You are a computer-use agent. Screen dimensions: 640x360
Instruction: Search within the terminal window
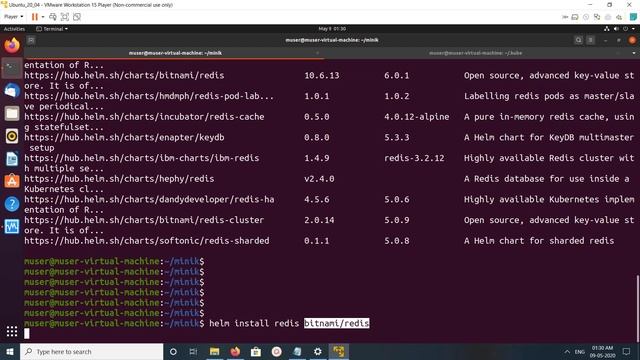click(578, 40)
